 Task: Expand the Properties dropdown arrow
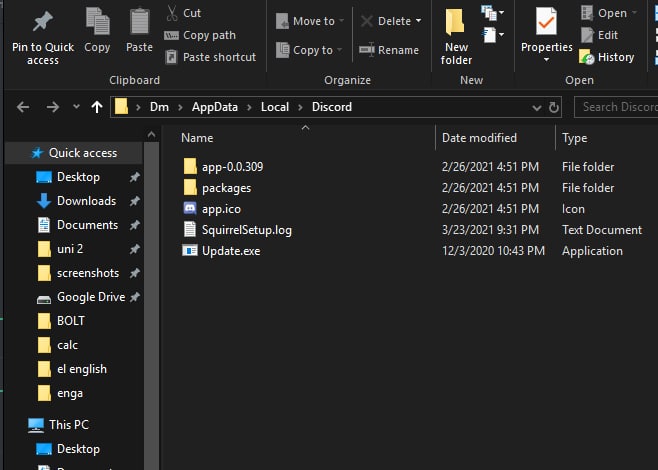546,60
